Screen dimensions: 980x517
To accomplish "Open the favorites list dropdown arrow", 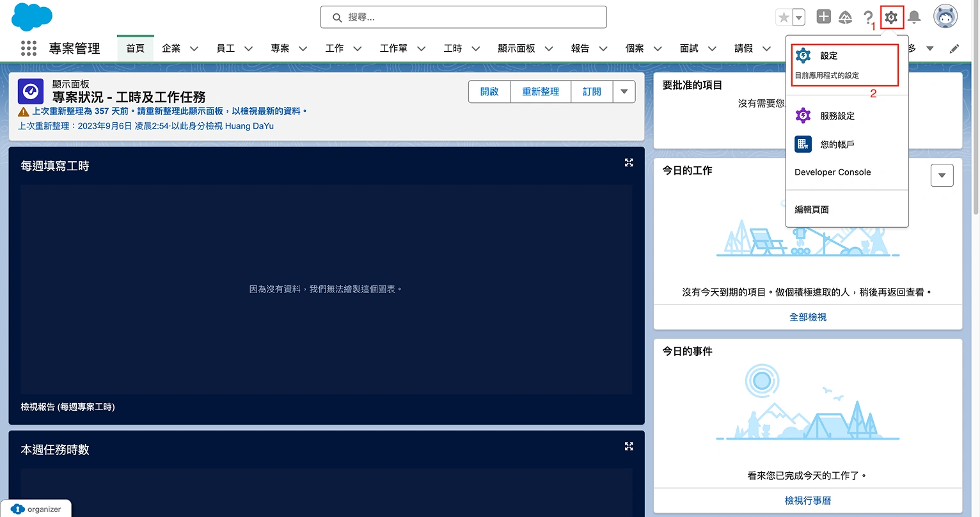I will coord(799,17).
